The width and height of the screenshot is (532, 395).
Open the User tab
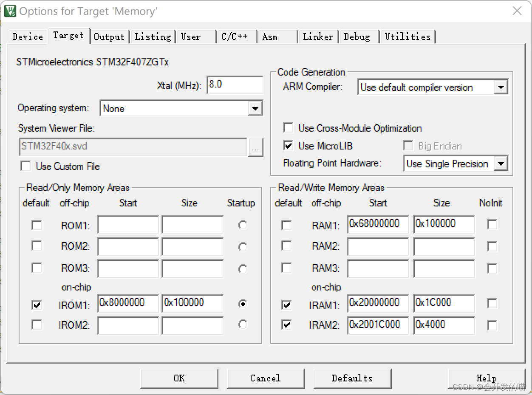(196, 37)
